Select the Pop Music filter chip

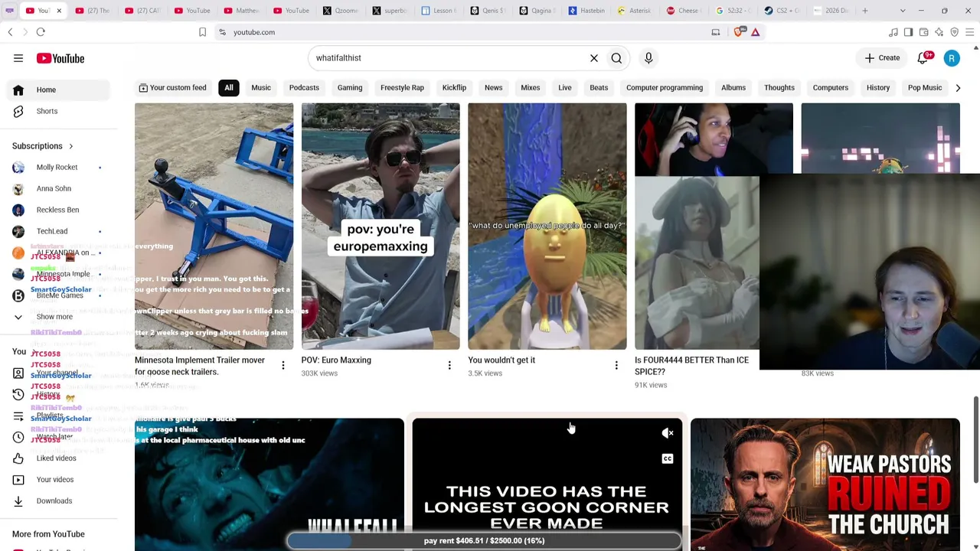[925, 88]
